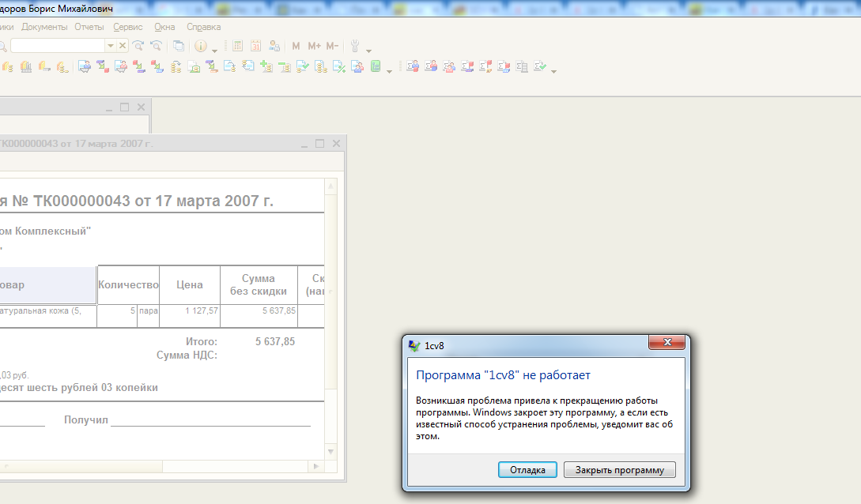Click sigma report with two people
Screen dimensions: 861x504
click(449, 67)
